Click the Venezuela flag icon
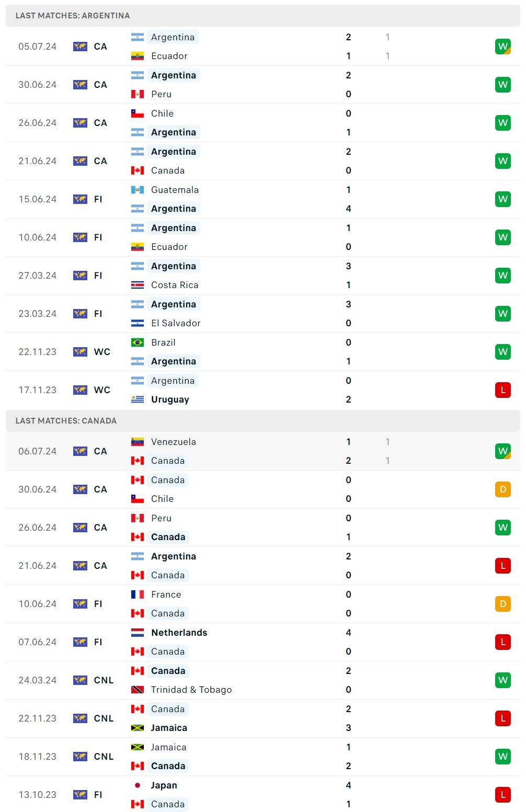526x812 pixels. 138,442
